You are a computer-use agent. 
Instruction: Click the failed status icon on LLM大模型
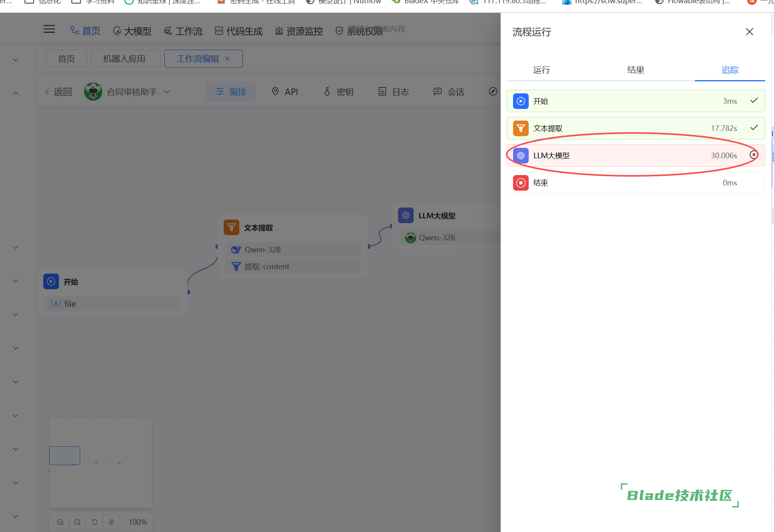[754, 155]
